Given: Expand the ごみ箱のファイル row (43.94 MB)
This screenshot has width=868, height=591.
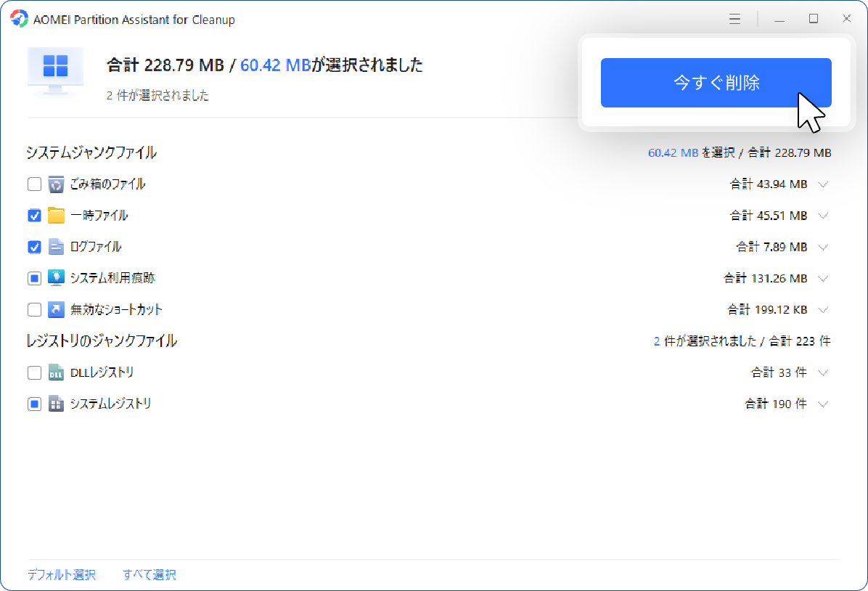Looking at the screenshot, I should 823,184.
